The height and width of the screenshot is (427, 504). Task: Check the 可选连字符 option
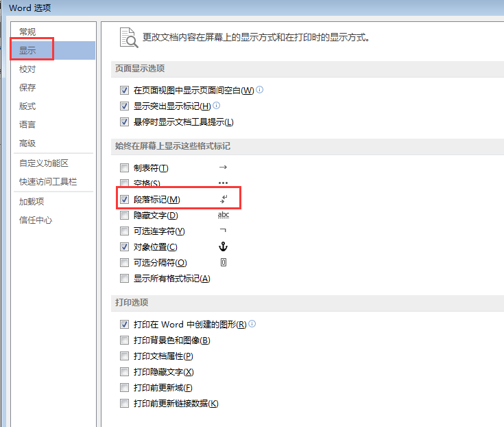(124, 231)
